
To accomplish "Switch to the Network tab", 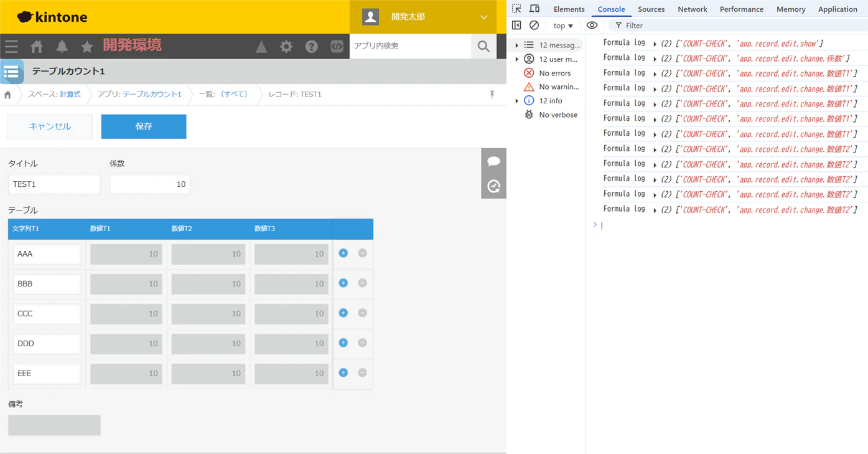I will pos(692,9).
